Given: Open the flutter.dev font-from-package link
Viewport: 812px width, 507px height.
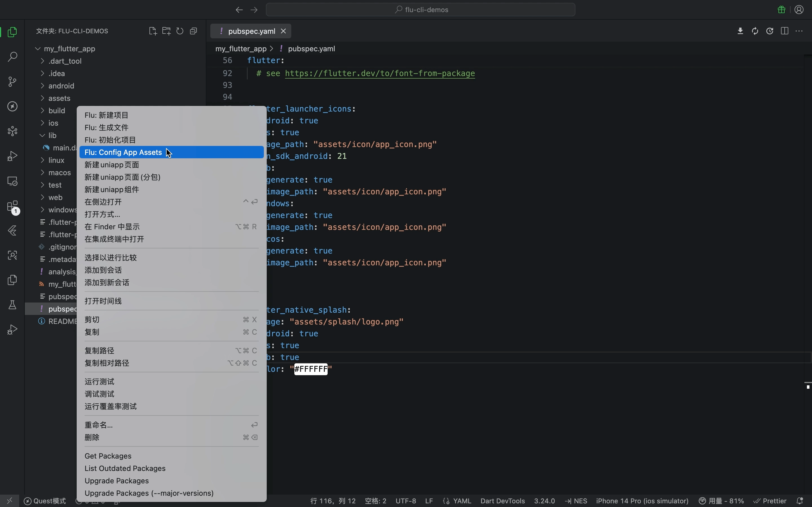Looking at the screenshot, I should (x=379, y=74).
